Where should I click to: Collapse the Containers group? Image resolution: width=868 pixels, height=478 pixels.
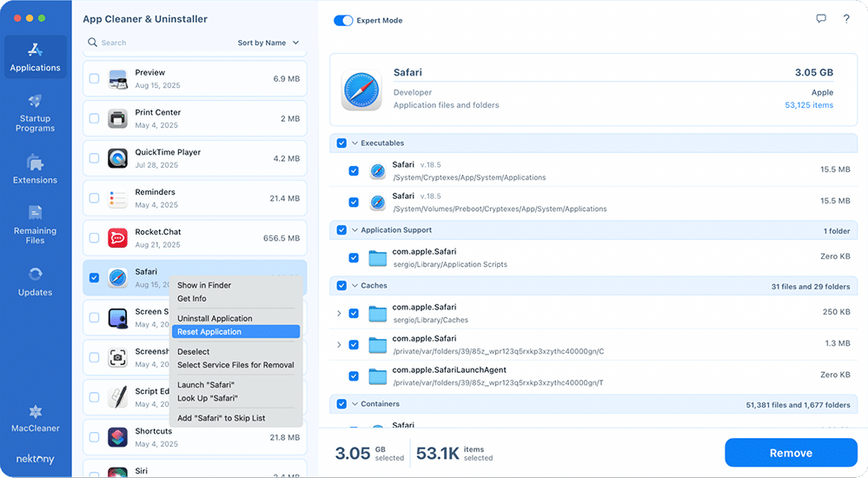(x=354, y=404)
